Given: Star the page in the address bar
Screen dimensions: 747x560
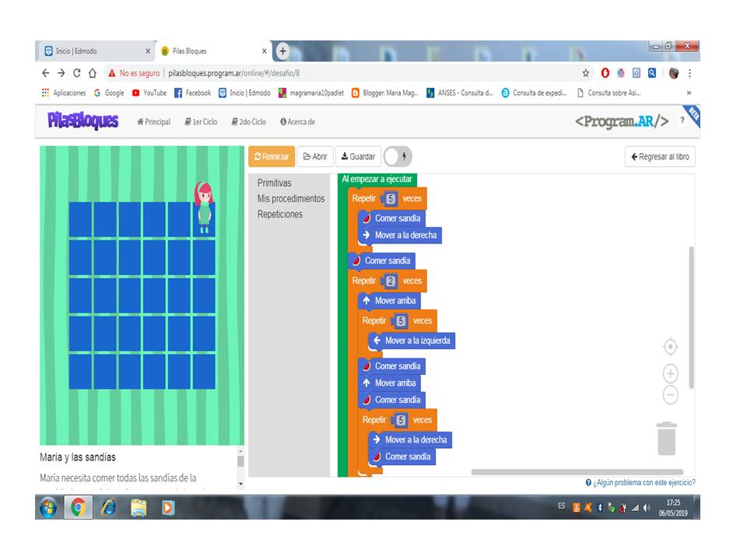Looking at the screenshot, I should tap(584, 73).
